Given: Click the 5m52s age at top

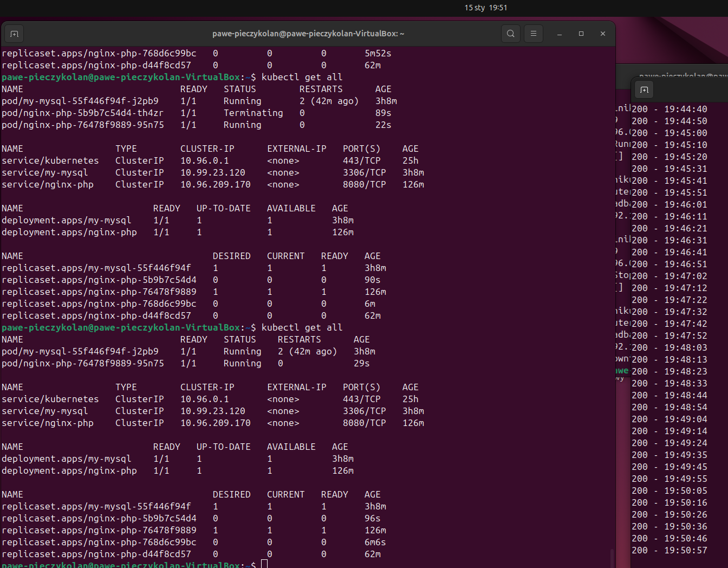Looking at the screenshot, I should pyautogui.click(x=378, y=53).
